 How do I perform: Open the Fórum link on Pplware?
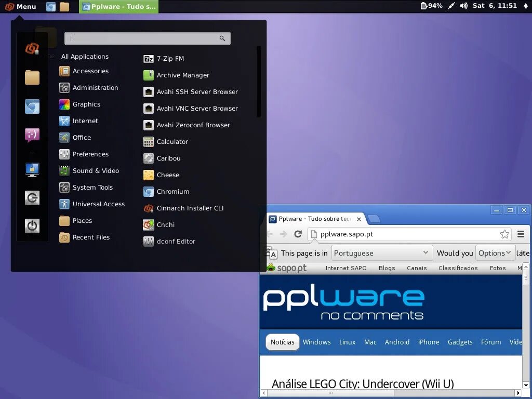(x=491, y=342)
